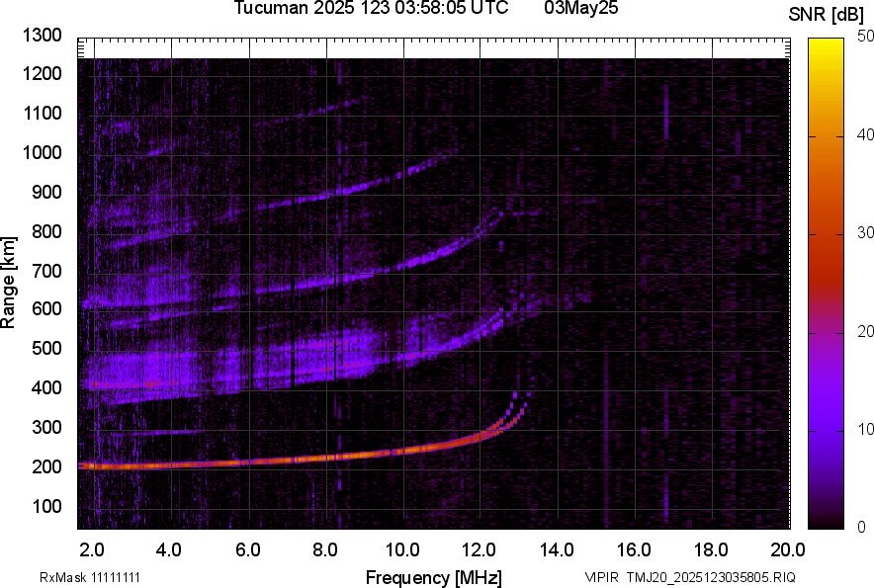
Task: Click colorbar value '40'
Action: click(x=865, y=134)
